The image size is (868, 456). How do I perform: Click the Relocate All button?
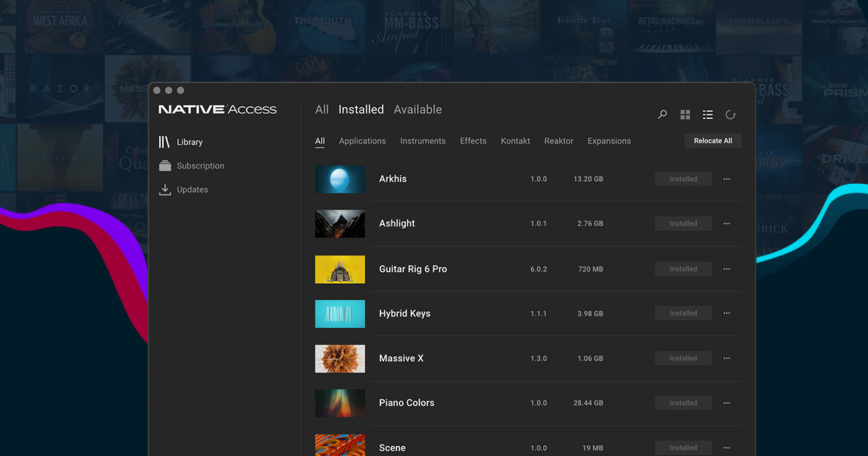[x=712, y=140]
